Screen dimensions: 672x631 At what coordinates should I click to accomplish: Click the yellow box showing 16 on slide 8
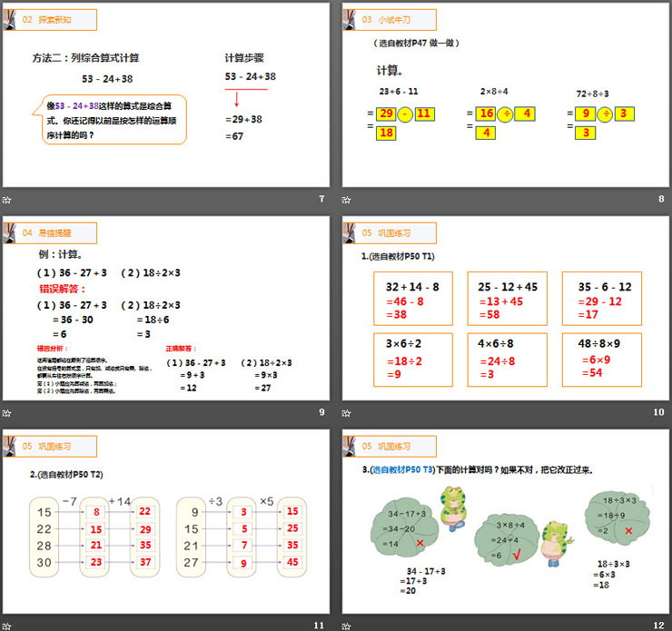(x=486, y=113)
